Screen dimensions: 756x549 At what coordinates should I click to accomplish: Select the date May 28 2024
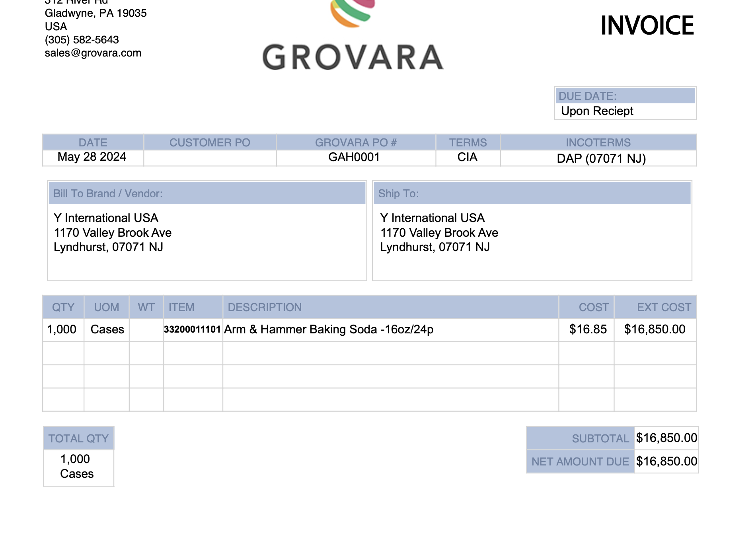click(x=92, y=157)
